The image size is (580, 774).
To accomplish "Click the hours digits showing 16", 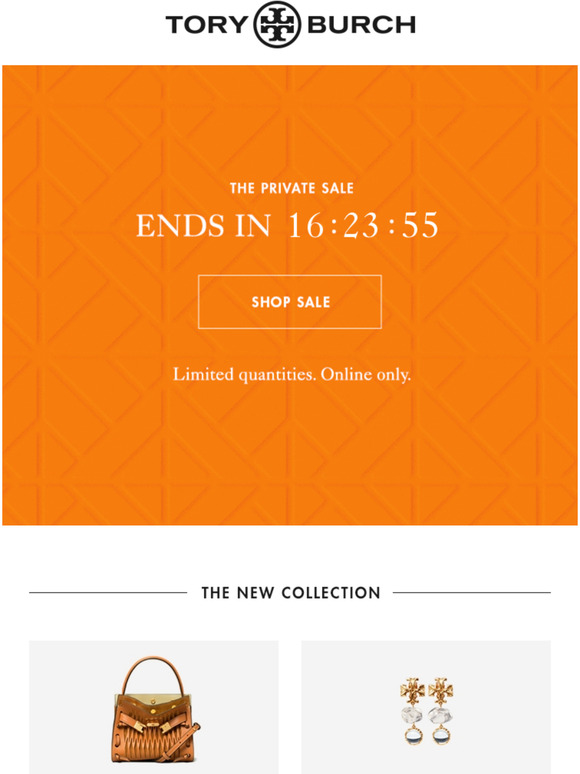I will (x=307, y=226).
